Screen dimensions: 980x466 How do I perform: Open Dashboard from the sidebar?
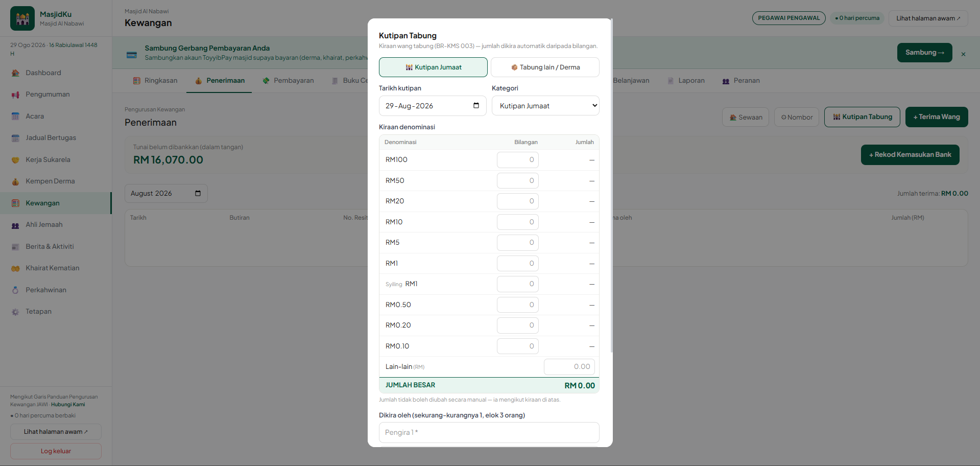tap(56, 73)
